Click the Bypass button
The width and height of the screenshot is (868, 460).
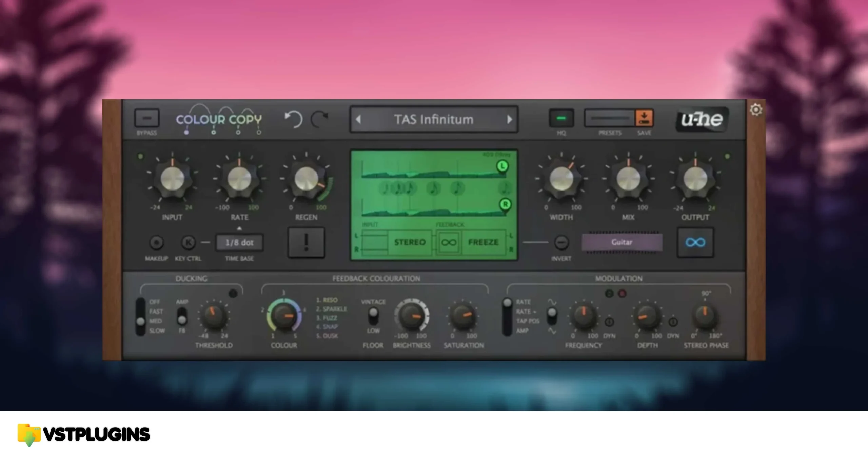click(x=147, y=118)
